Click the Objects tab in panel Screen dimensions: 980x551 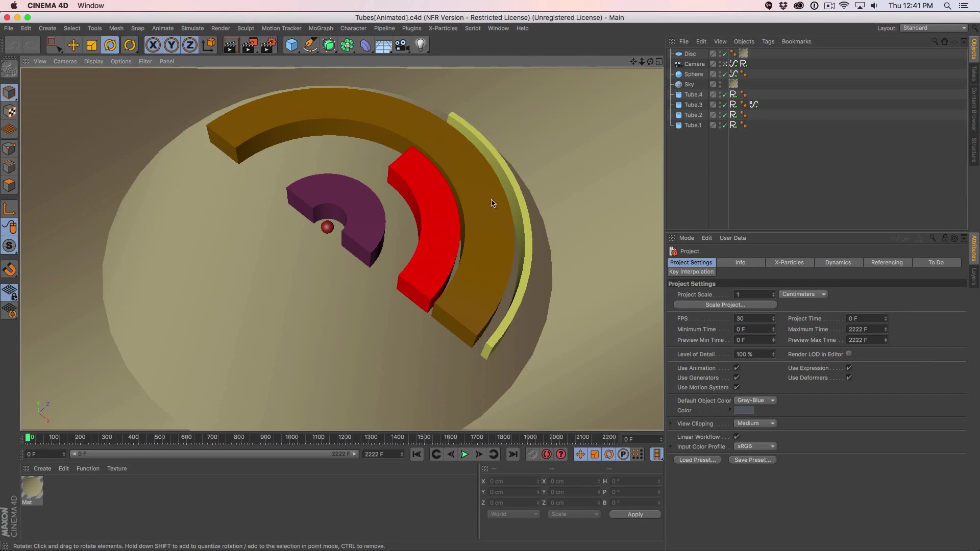[744, 41]
